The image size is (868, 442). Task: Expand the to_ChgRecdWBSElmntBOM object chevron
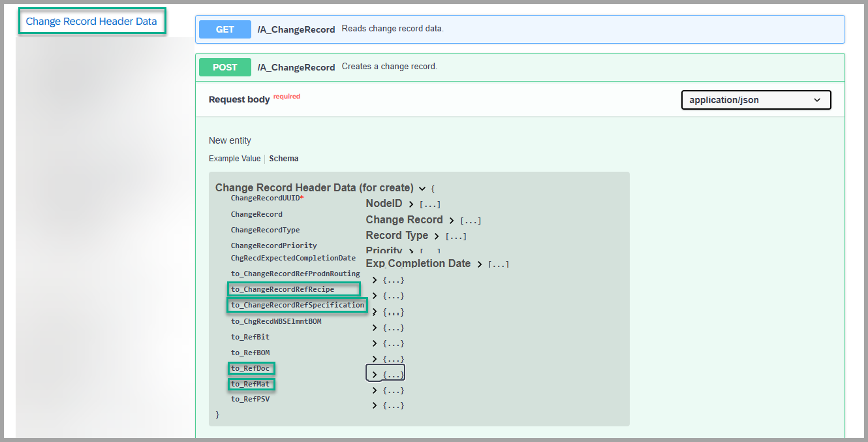click(x=375, y=328)
